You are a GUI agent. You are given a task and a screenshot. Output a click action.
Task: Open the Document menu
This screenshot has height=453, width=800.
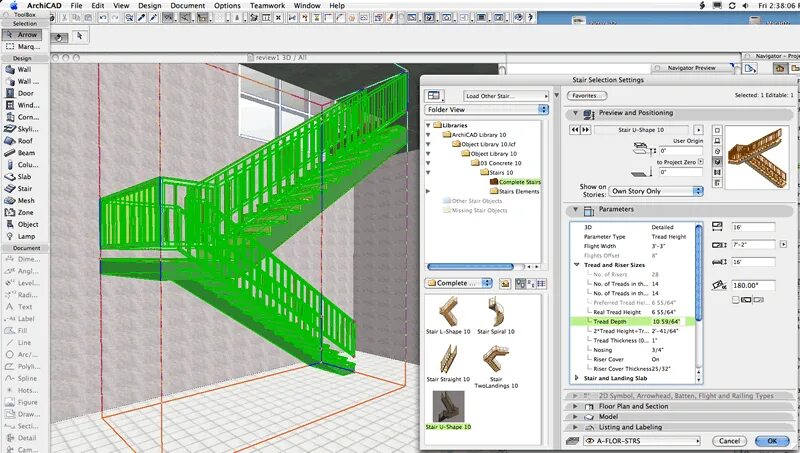188,6
